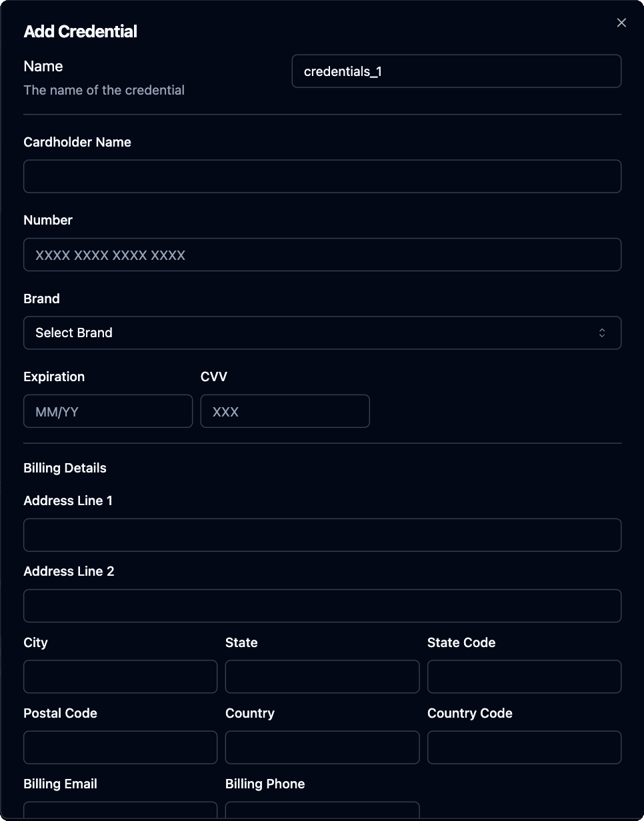Click the Billing Details section label
The image size is (644, 821).
click(x=65, y=468)
